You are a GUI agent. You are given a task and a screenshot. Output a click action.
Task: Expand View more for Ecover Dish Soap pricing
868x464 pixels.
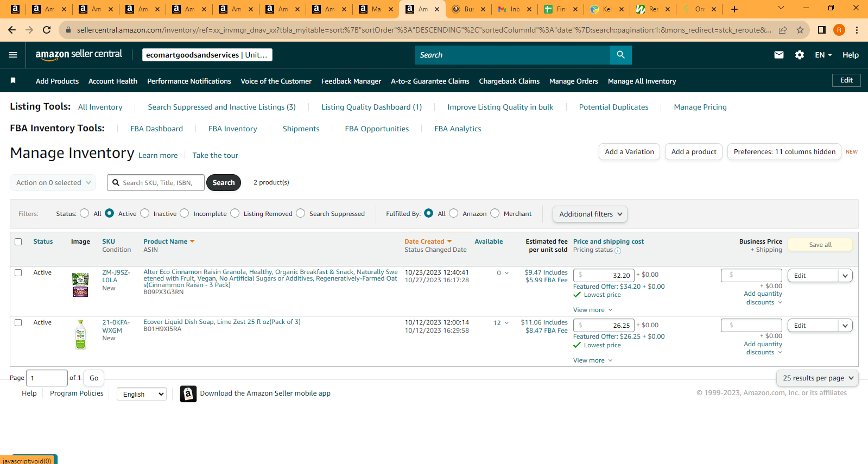coord(593,360)
